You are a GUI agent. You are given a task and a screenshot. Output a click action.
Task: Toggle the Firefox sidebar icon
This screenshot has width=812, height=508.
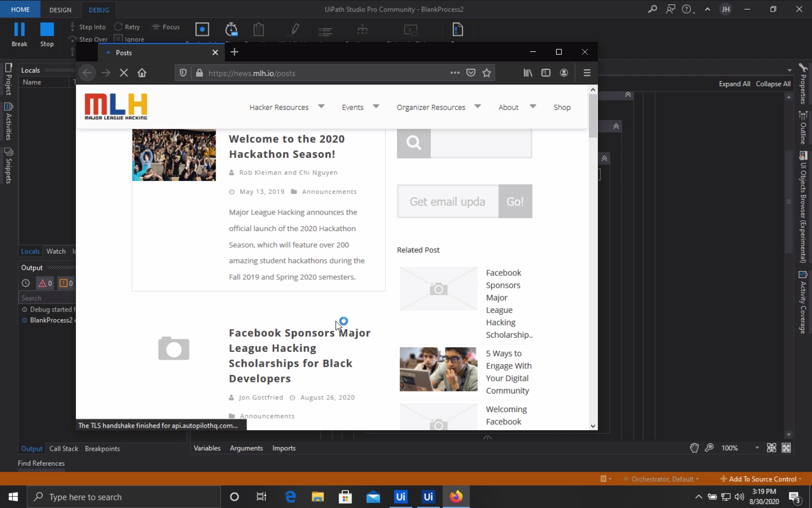tap(546, 73)
